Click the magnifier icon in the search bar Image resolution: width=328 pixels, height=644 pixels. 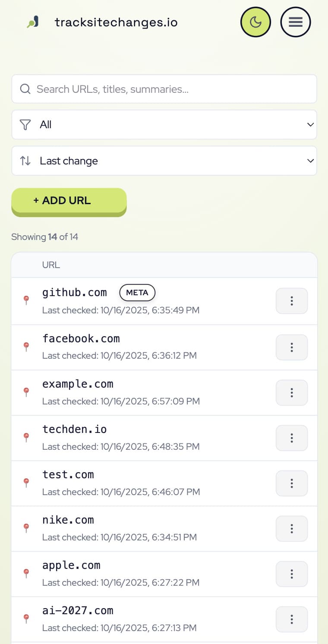[x=25, y=89]
